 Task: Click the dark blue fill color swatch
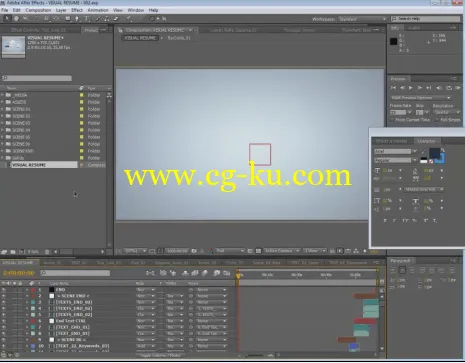435,153
